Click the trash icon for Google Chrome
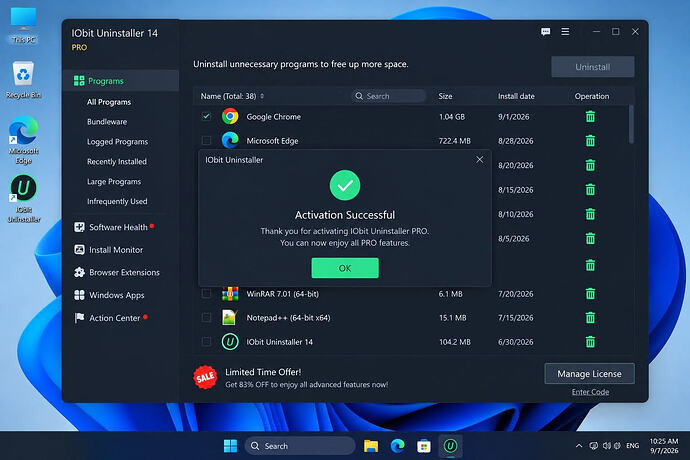Viewport: 690px width, 460px height. click(590, 117)
